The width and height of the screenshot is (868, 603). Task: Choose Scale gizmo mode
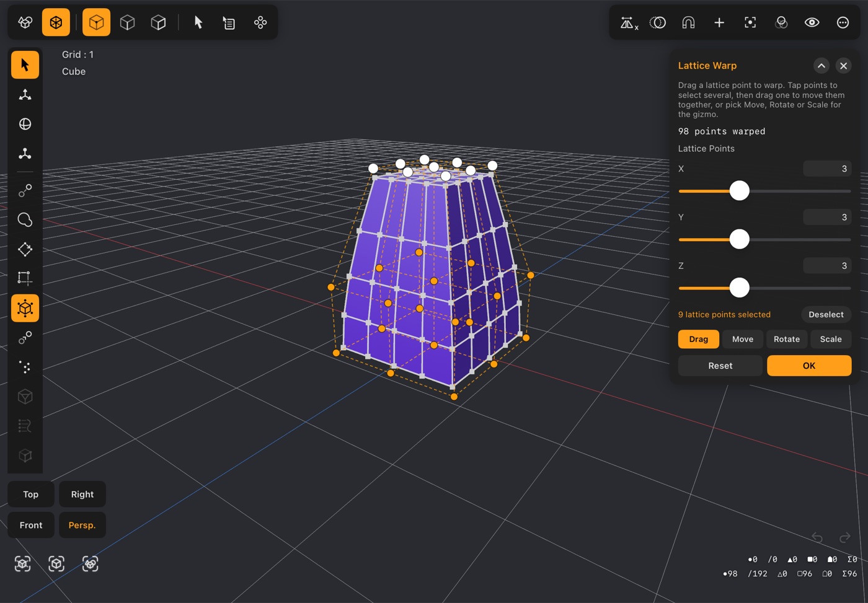point(831,339)
